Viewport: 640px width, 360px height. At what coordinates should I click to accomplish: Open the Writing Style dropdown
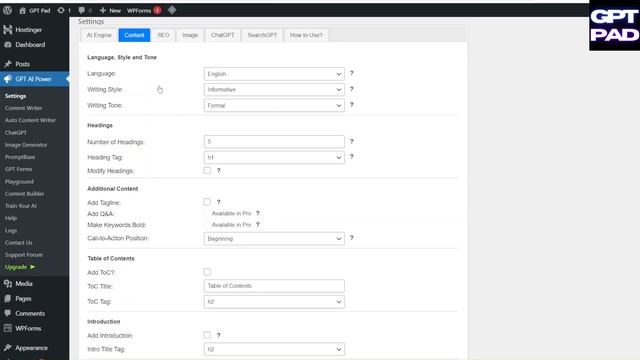point(274,89)
